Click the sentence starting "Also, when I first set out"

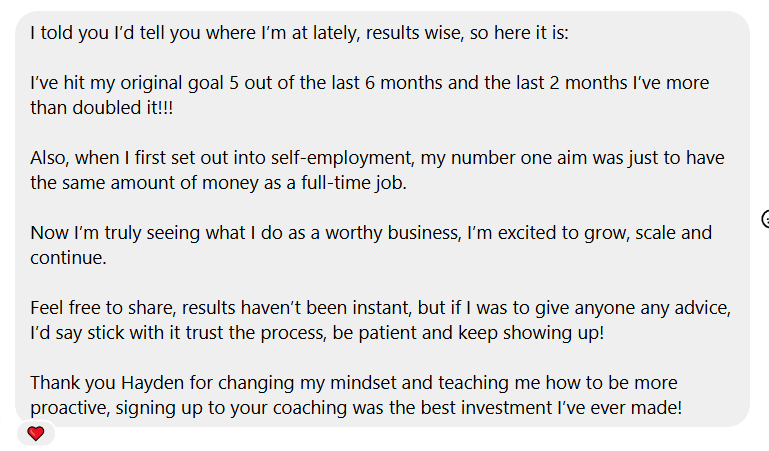point(377,170)
